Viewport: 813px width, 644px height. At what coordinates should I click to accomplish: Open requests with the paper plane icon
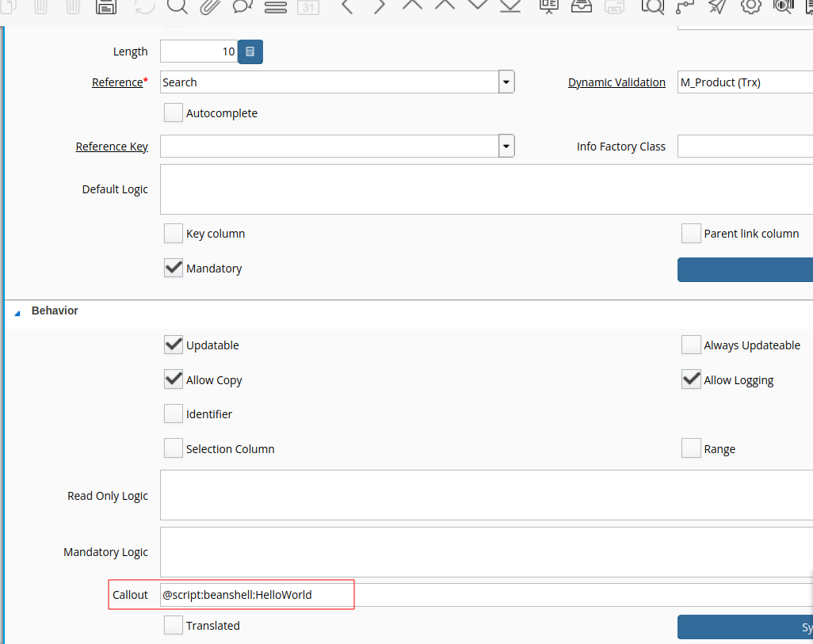tap(718, 6)
